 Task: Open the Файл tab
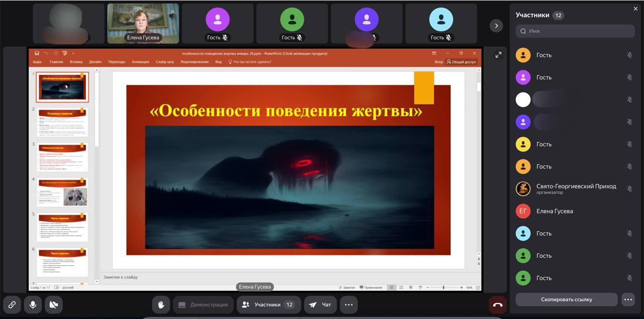(x=37, y=62)
